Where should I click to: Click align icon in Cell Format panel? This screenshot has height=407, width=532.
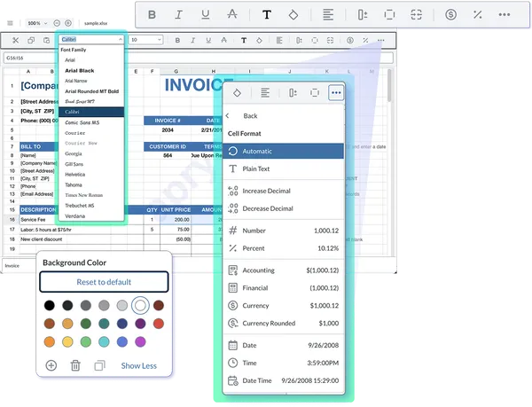265,92
